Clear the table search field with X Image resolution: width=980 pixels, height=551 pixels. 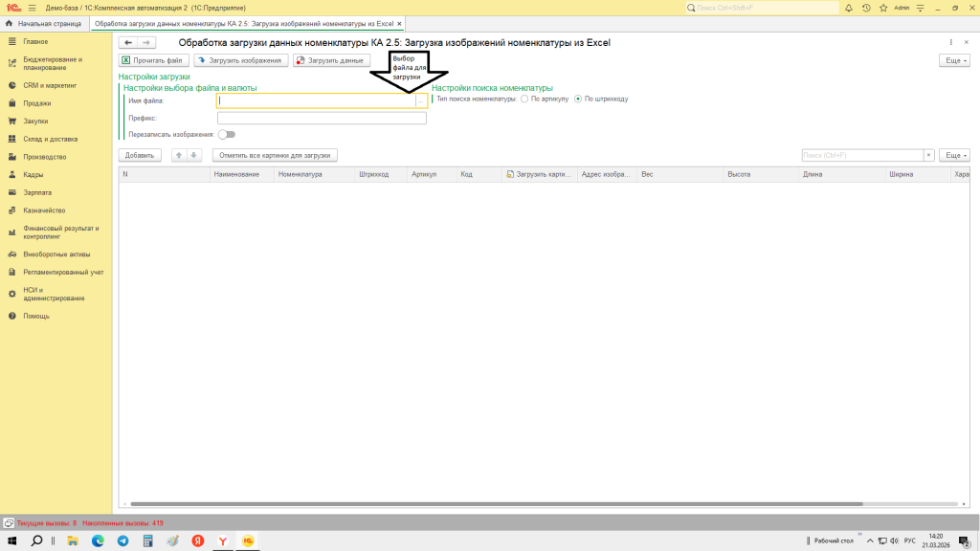tap(928, 155)
